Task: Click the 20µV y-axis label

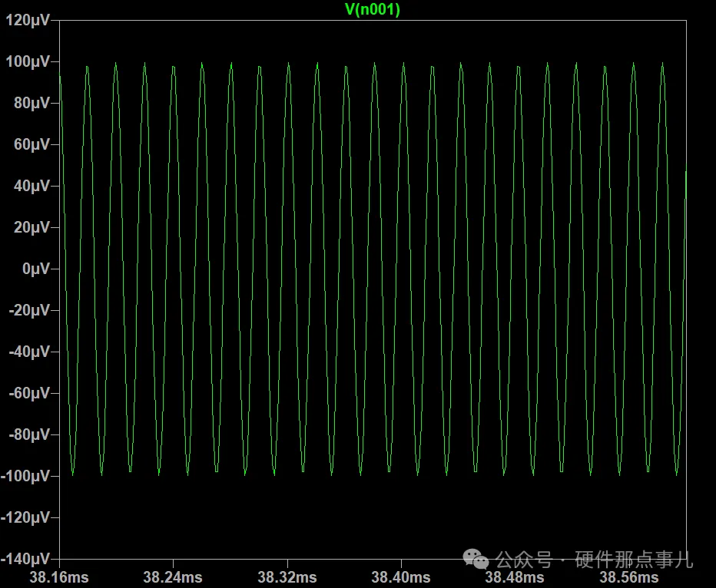Action: pos(31,228)
